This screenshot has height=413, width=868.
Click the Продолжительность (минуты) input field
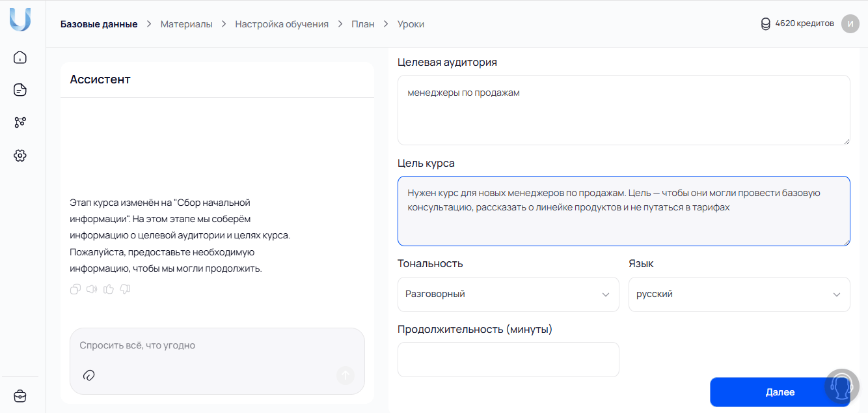click(508, 360)
